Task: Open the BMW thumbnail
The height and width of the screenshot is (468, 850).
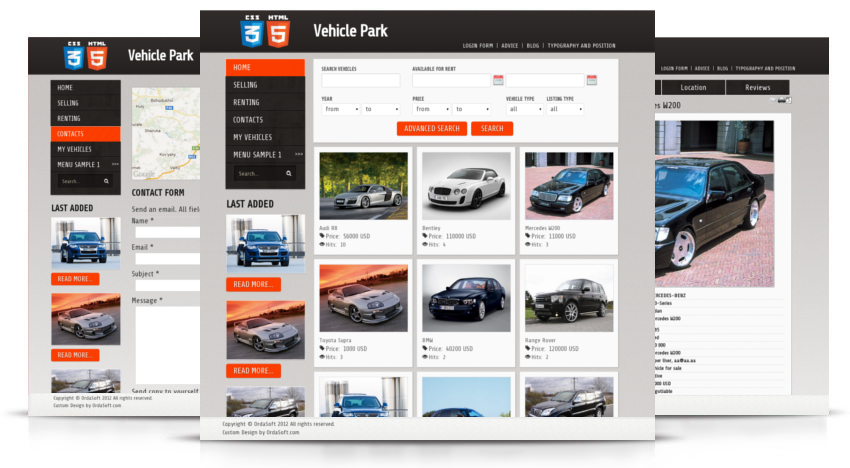Action: [x=466, y=298]
